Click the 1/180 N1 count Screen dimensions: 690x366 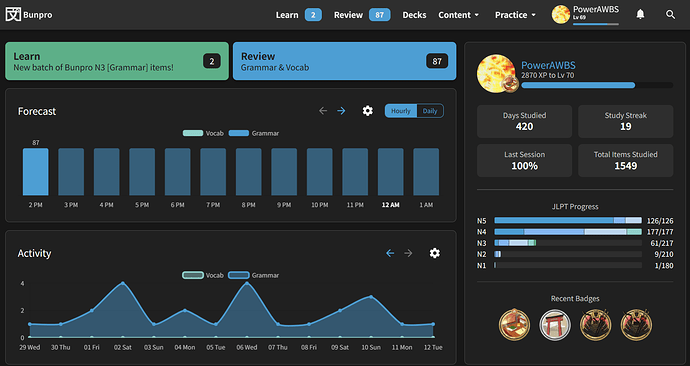click(x=663, y=265)
